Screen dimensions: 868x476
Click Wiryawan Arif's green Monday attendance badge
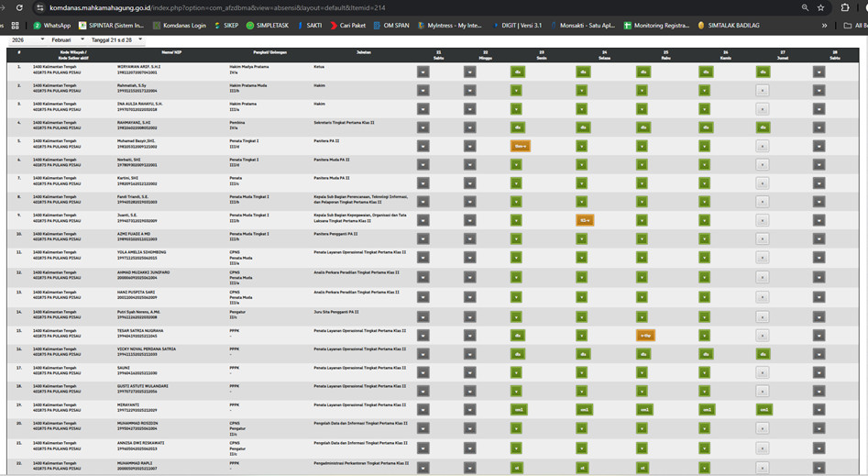point(518,72)
